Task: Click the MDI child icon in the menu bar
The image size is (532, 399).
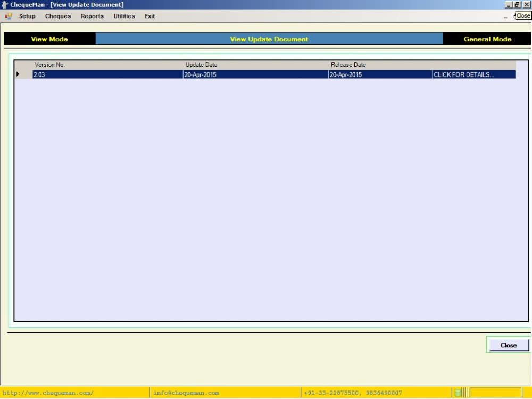Action: (x=8, y=16)
